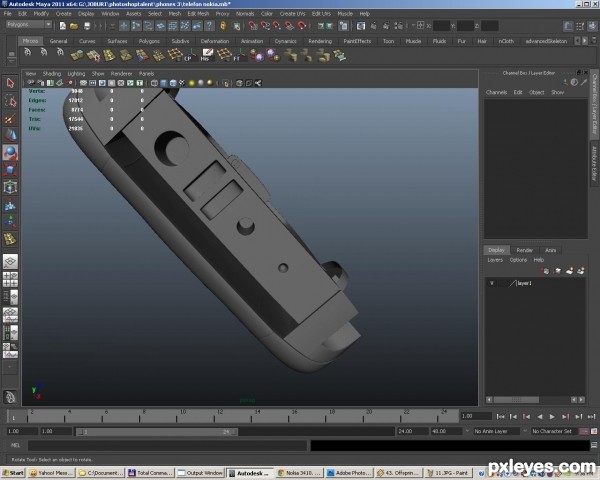Open shelf options menu at left of shelf
The image size is (600, 480).
click(x=11, y=60)
